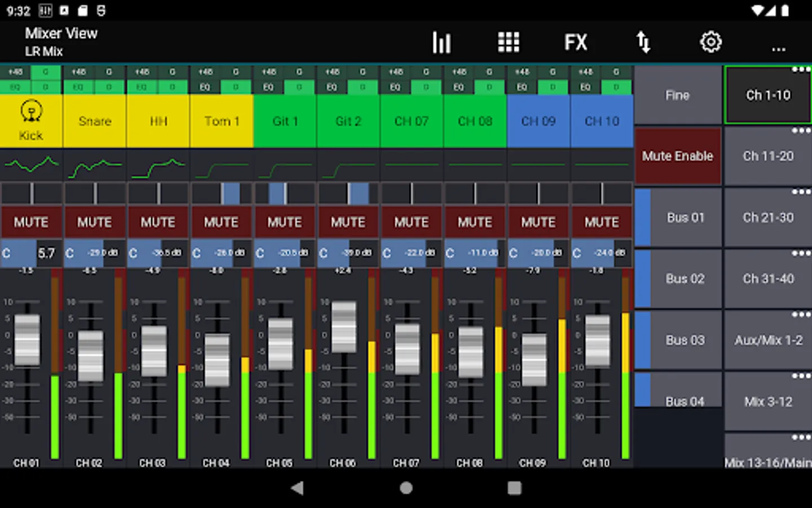Screen dimensions: 812x508
Task: Click the Tom 1 pan slider
Action: point(222,194)
